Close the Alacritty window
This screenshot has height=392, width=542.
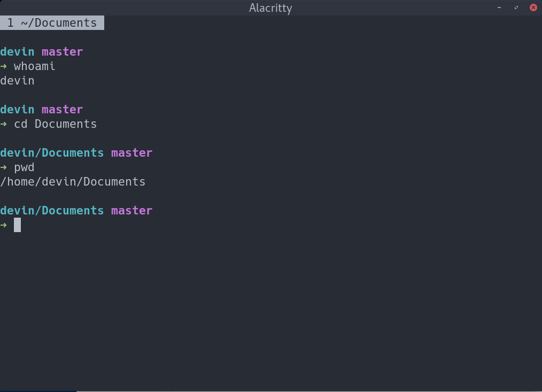click(x=533, y=7)
